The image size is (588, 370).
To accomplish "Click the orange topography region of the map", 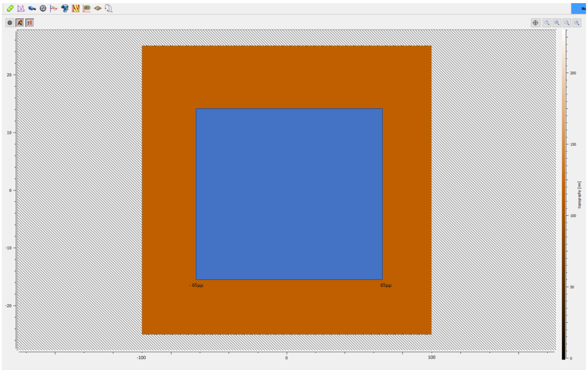I will pyautogui.click(x=287, y=77).
